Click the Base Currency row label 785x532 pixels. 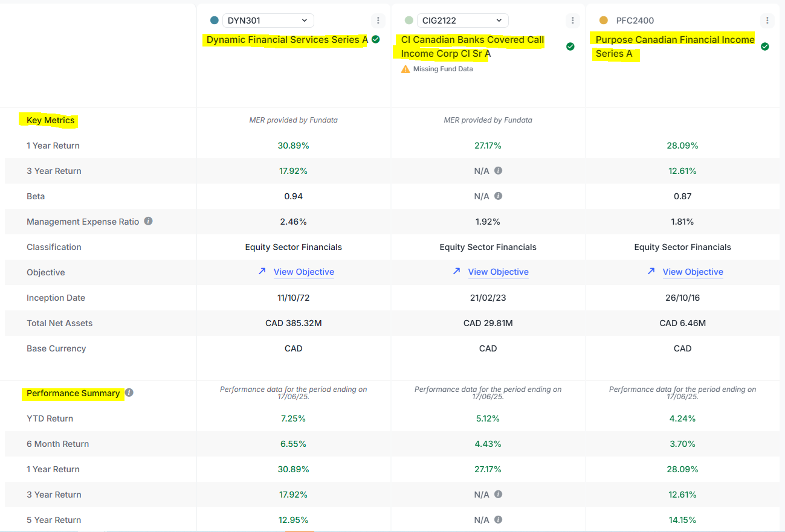tap(56, 348)
